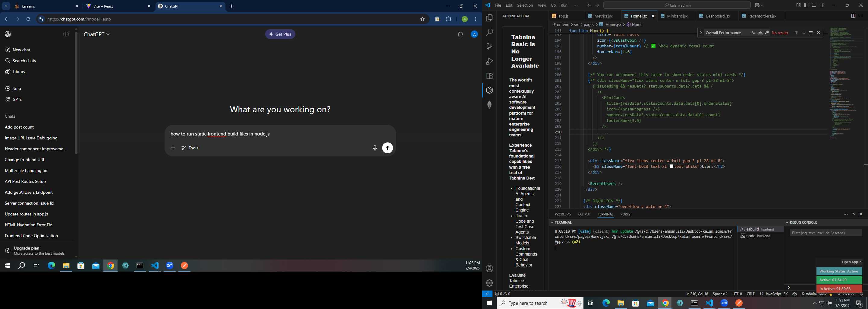Open the Source Control view in VS Code

coord(489,47)
